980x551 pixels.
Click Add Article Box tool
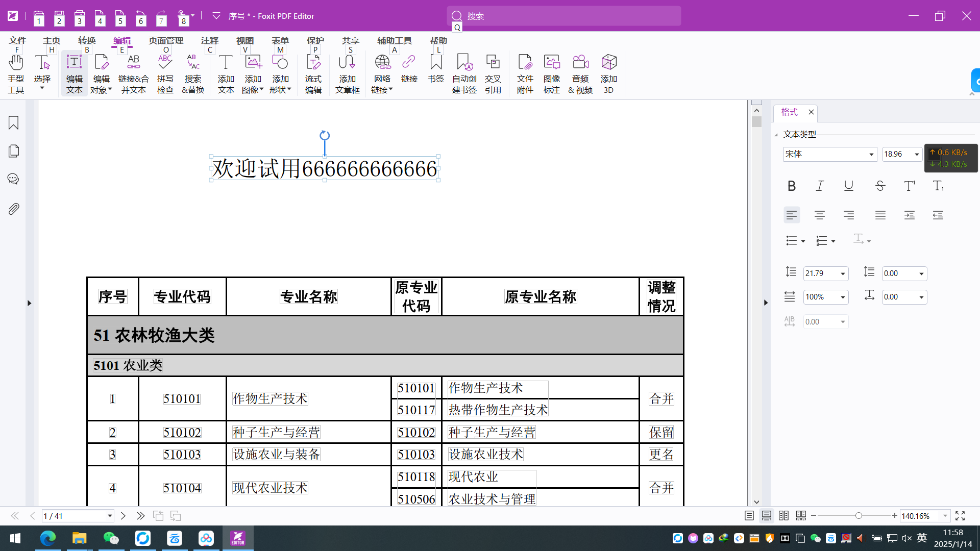click(x=348, y=74)
